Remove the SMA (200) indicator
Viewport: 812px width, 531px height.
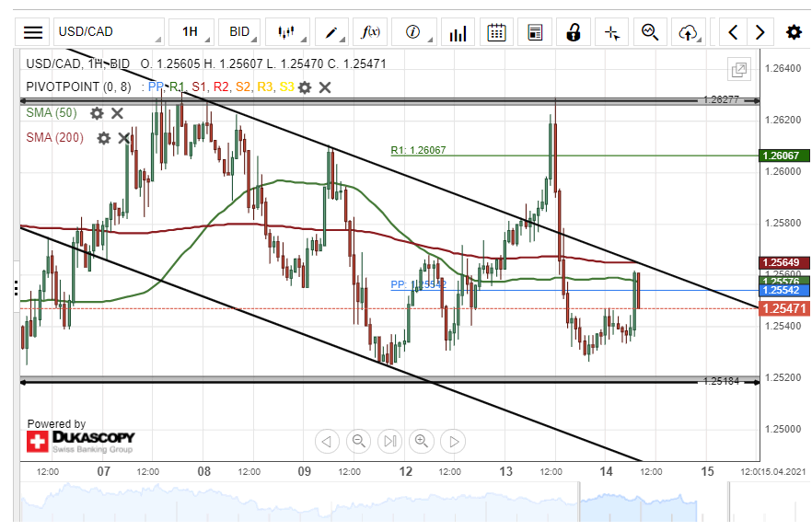pos(123,138)
